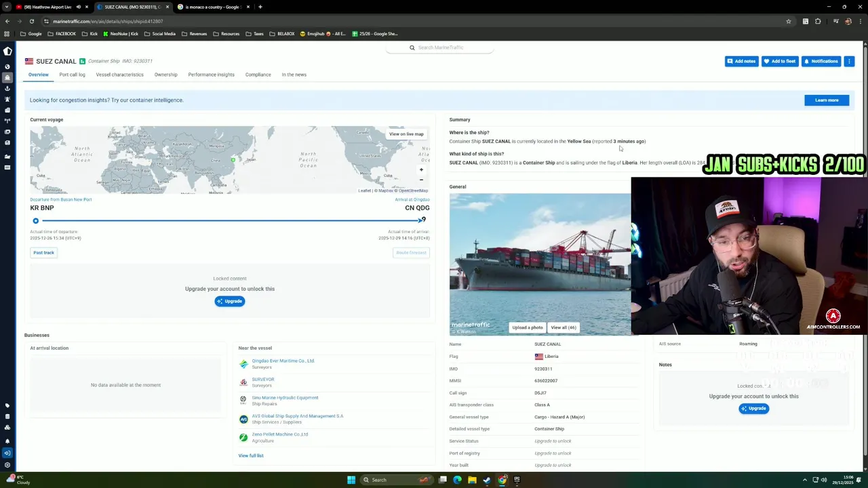This screenshot has width=868, height=488.
Task: Click the Past track button
Action: 43,253
